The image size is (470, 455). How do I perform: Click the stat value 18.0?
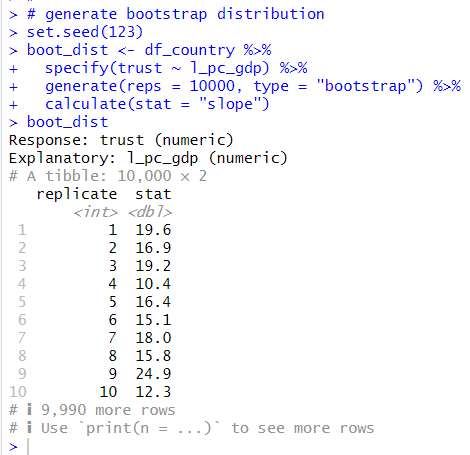[x=153, y=338]
